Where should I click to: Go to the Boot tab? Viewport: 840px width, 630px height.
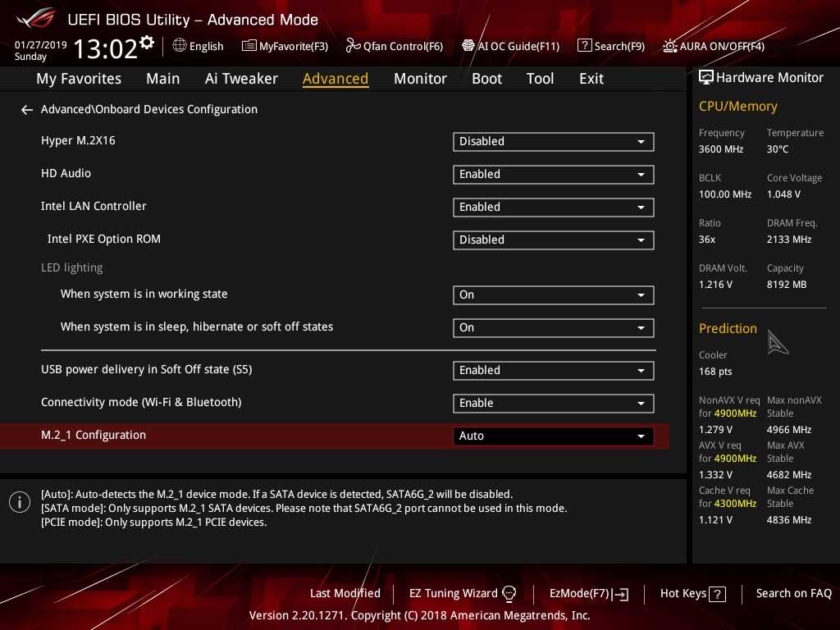coord(486,79)
